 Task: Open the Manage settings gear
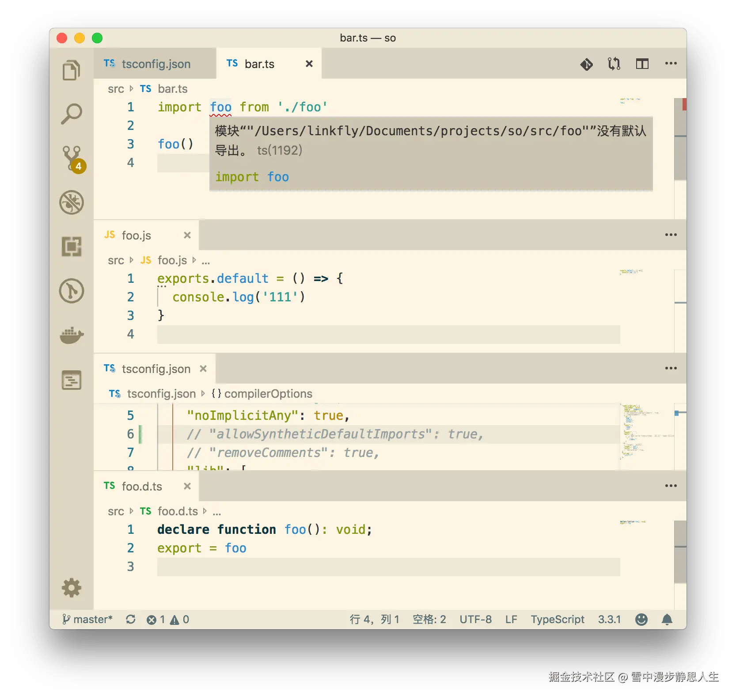[72, 588]
